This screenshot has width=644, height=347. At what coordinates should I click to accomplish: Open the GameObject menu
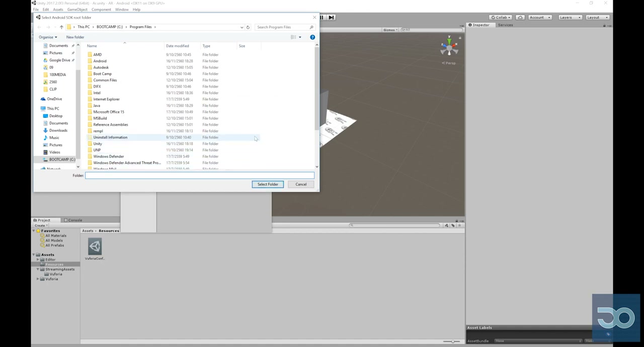pyautogui.click(x=77, y=10)
